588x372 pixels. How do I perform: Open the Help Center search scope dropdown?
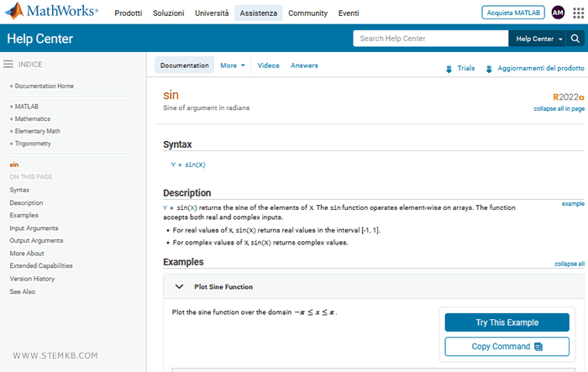tap(538, 39)
